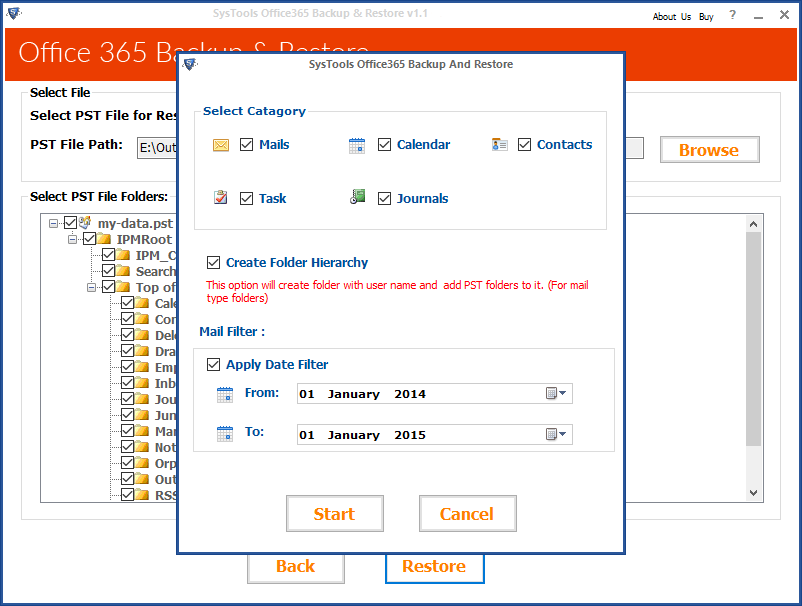The height and width of the screenshot is (606, 802).
Task: Click the Start button
Action: 335,513
